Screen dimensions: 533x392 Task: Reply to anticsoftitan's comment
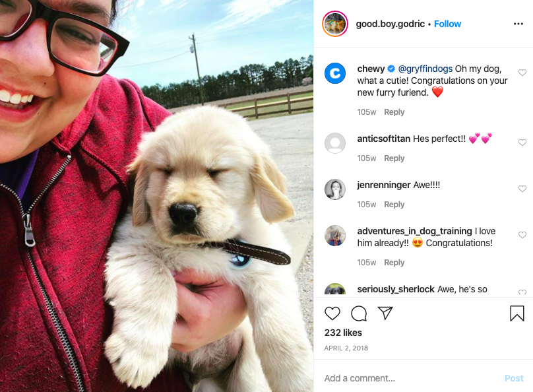click(394, 158)
